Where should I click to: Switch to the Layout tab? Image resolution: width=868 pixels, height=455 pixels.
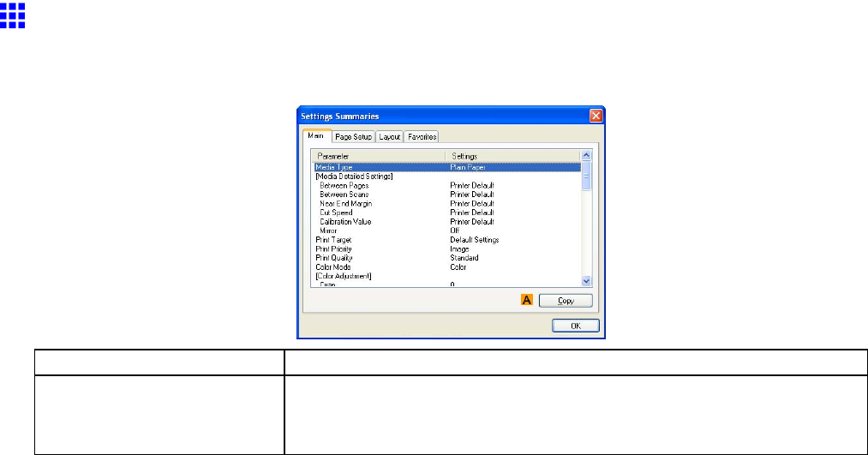pos(390,137)
